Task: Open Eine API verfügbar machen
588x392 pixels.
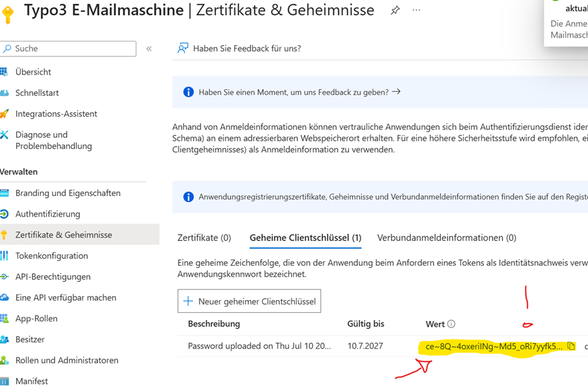Action: 66,298
